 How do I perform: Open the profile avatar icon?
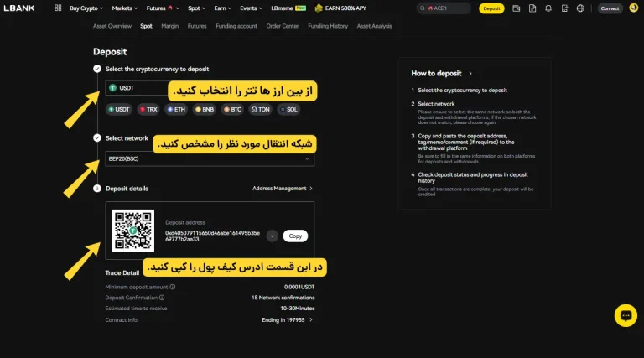[633, 8]
